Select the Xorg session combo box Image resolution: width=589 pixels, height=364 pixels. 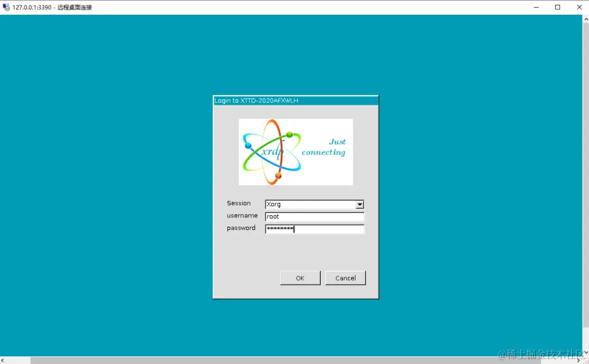315,204
